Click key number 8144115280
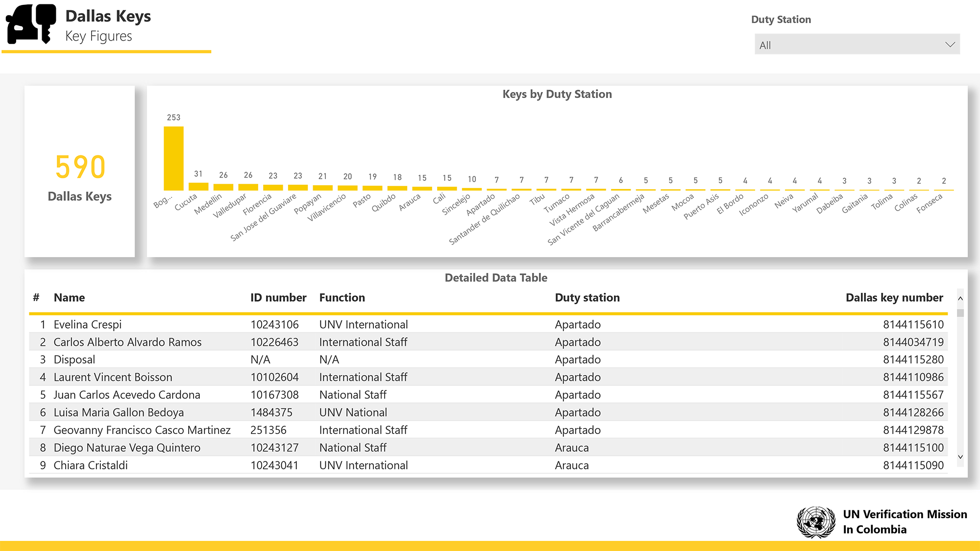This screenshot has height=551, width=980. (x=913, y=360)
